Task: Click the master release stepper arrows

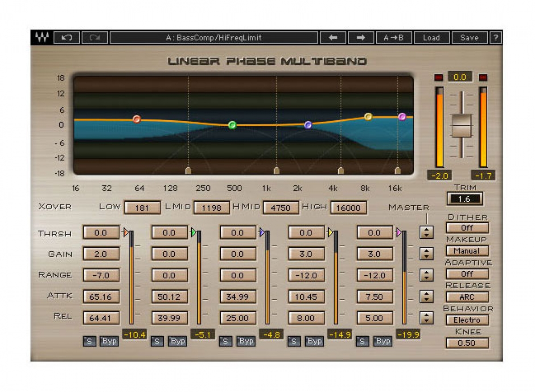Action: point(427,318)
